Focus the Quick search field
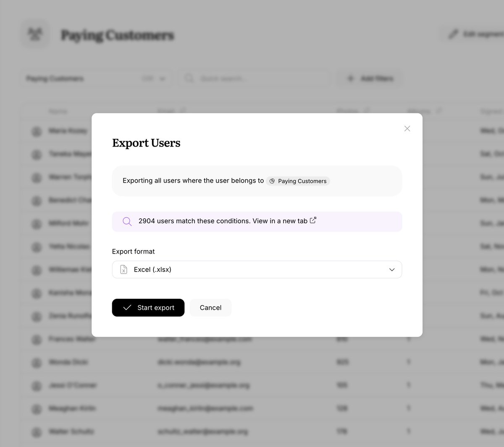The image size is (504, 447). [255, 78]
